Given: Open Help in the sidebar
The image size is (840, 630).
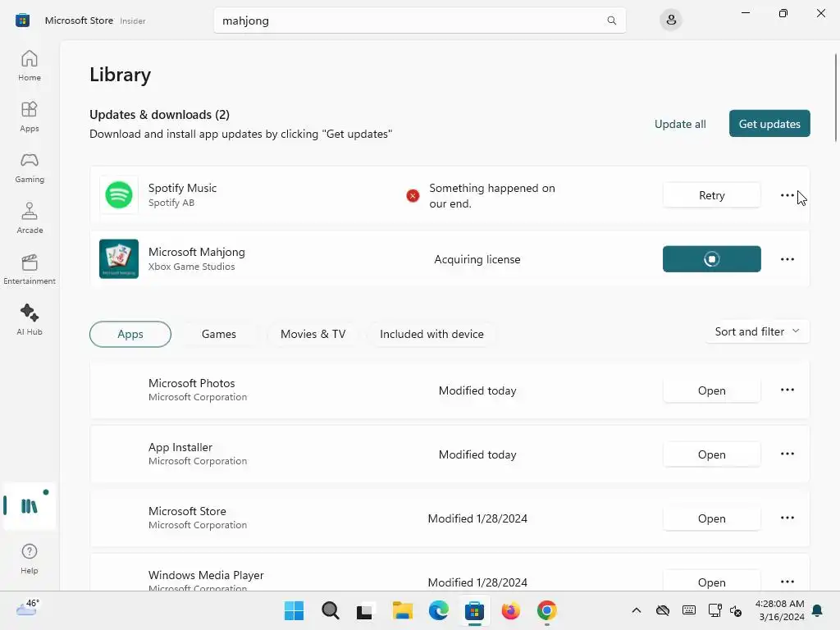Looking at the screenshot, I should (30, 559).
